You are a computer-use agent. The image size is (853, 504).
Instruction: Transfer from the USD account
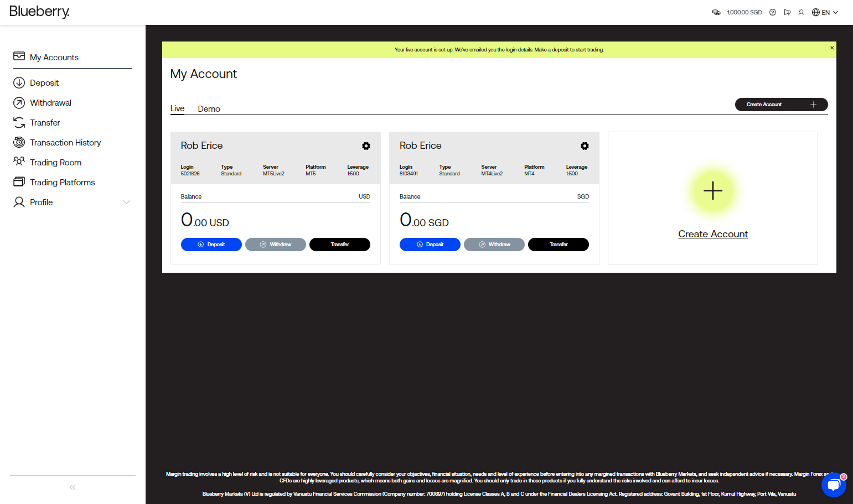pyautogui.click(x=340, y=245)
